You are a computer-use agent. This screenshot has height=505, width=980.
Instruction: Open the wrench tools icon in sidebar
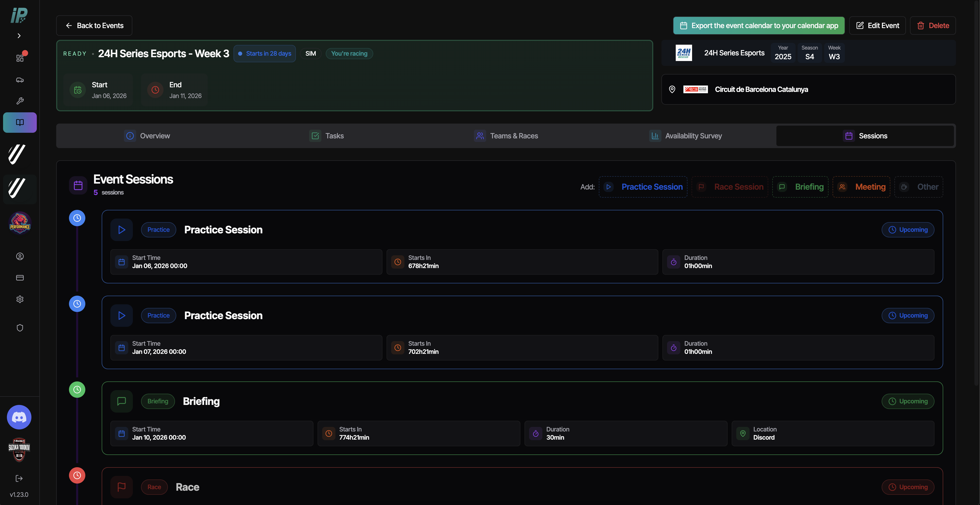click(x=20, y=101)
